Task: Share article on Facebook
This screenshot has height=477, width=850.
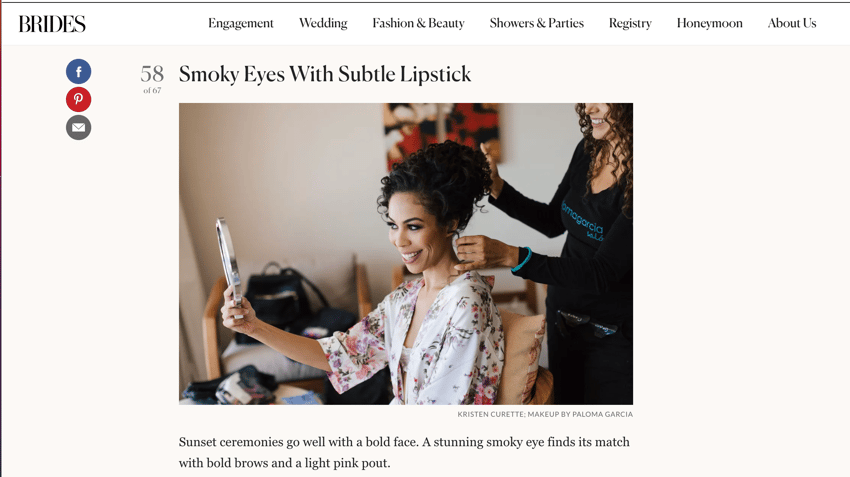Action: tap(79, 72)
